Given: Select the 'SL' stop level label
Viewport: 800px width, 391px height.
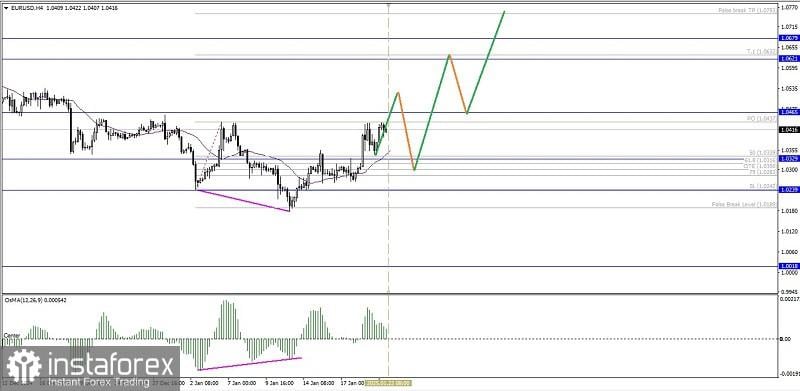Looking at the screenshot, I should tap(762, 187).
